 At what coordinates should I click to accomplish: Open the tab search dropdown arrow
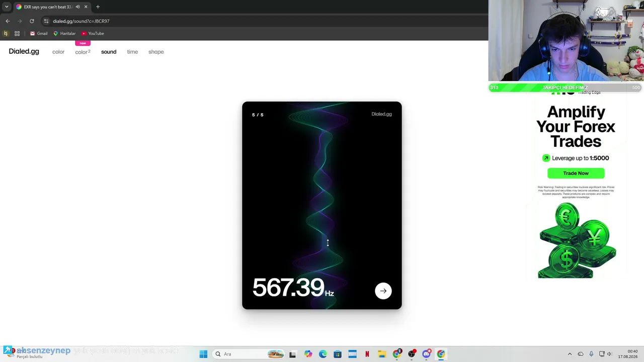(x=7, y=7)
